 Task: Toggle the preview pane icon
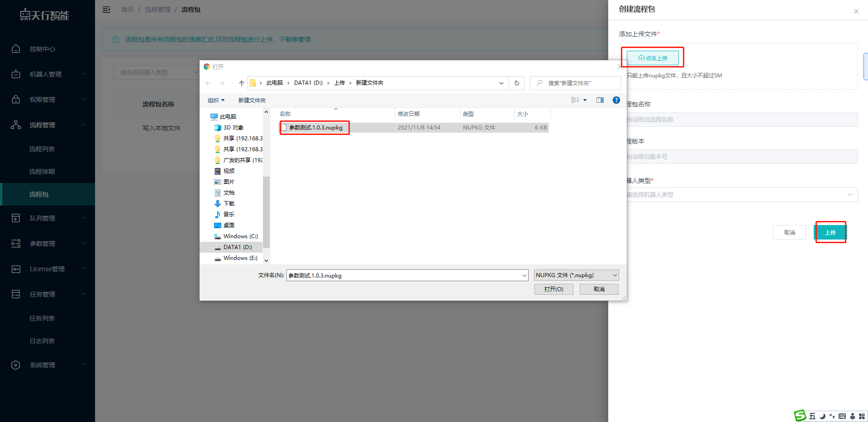(600, 100)
